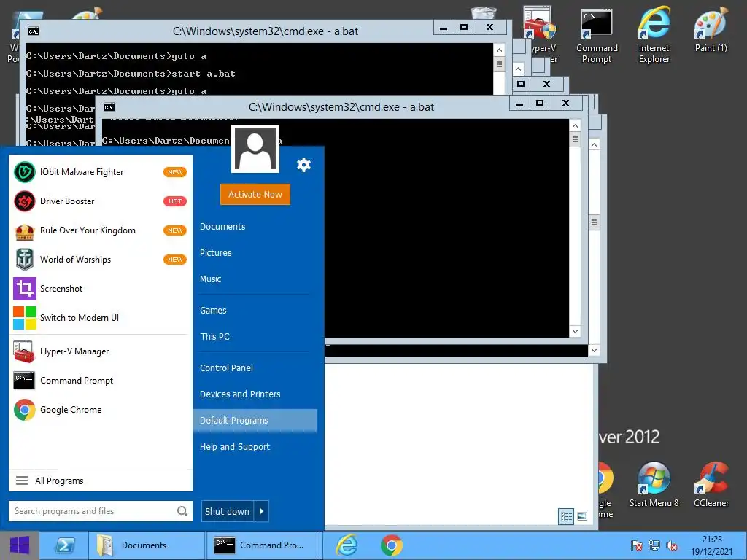747x560 pixels.
Task: Launch World of Warships from start menu
Action: [101, 260]
